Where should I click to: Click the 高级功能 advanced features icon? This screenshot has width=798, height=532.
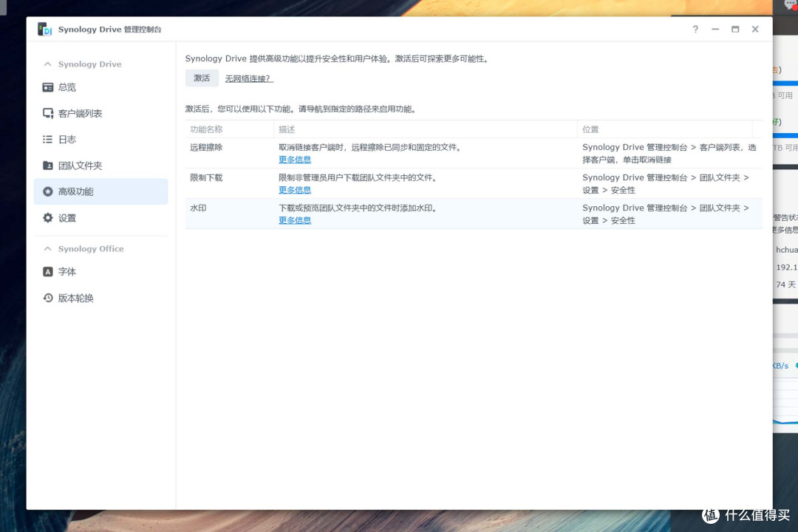(x=48, y=191)
